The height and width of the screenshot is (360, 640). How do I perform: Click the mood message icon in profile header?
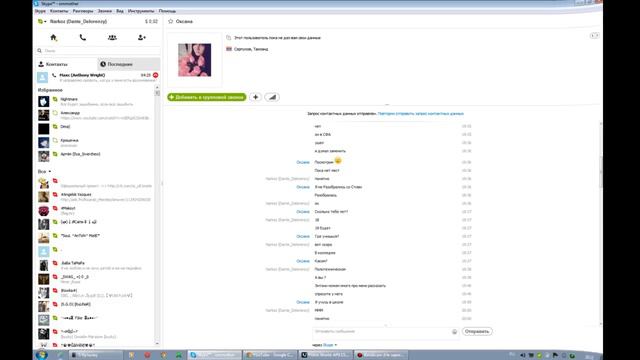pos(229,38)
